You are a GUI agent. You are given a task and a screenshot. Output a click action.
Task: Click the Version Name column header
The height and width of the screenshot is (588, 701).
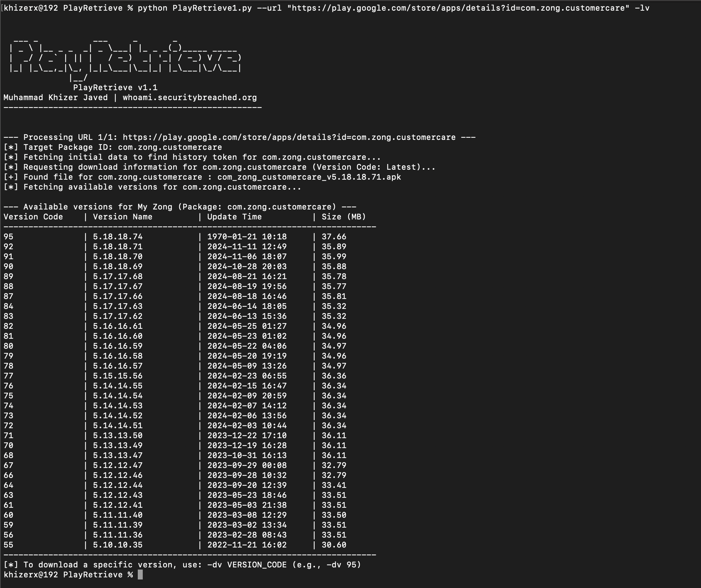123,217
